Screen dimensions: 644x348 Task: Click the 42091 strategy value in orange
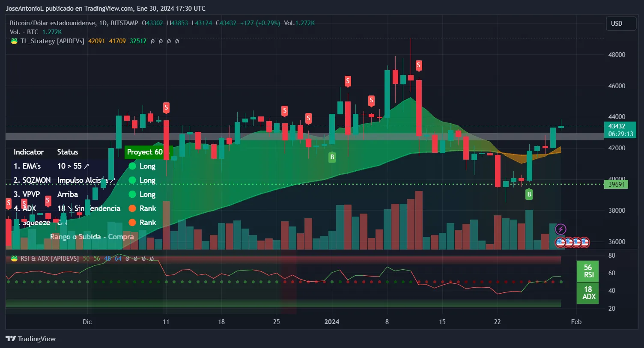[x=97, y=41]
